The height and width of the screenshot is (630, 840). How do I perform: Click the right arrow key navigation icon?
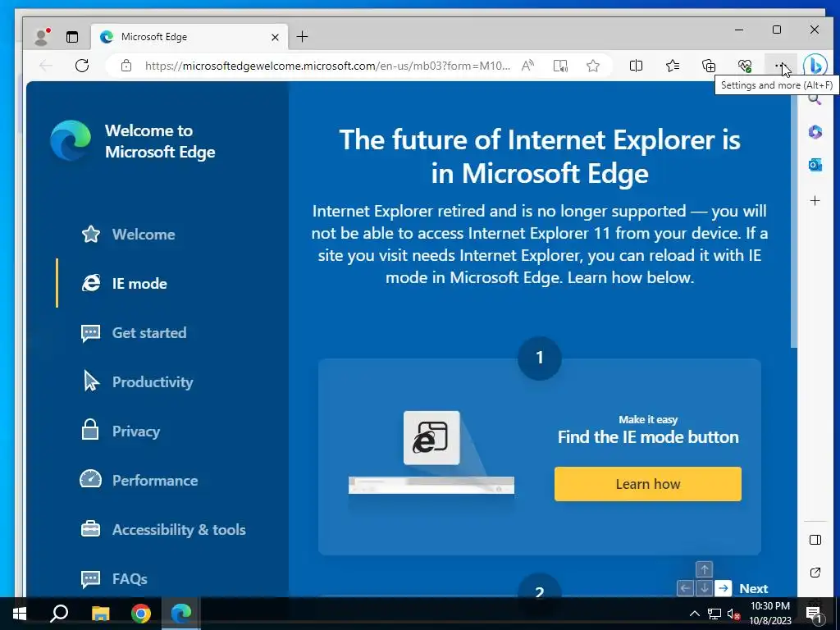[724, 588]
